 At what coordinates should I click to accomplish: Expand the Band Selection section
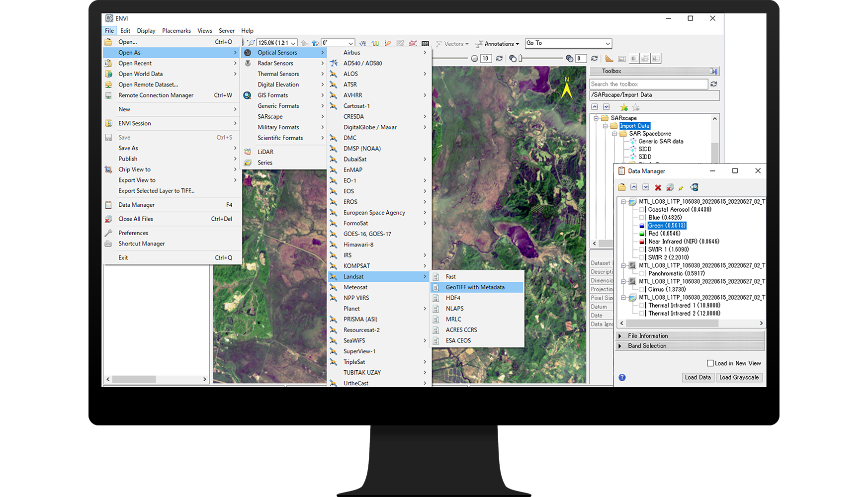click(620, 346)
